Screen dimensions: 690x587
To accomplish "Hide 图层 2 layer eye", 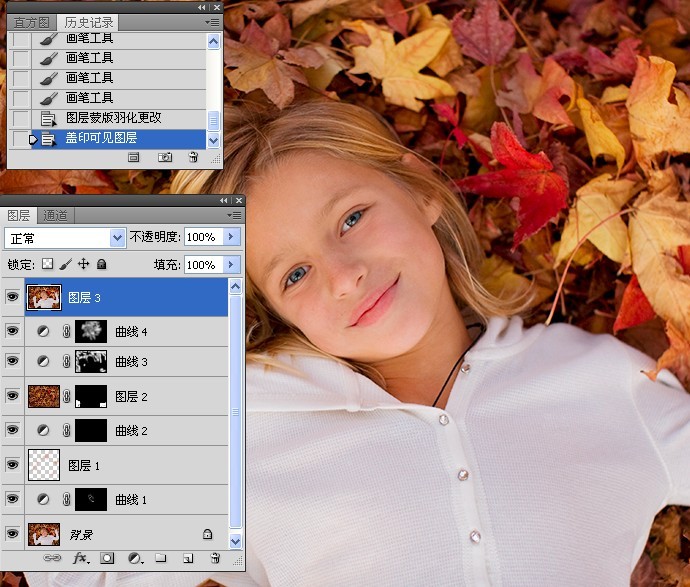I will tap(12, 395).
